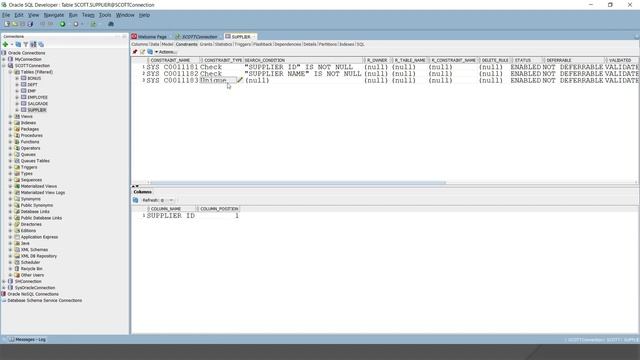Click the Messages - Log tab at bottom

click(x=27, y=339)
